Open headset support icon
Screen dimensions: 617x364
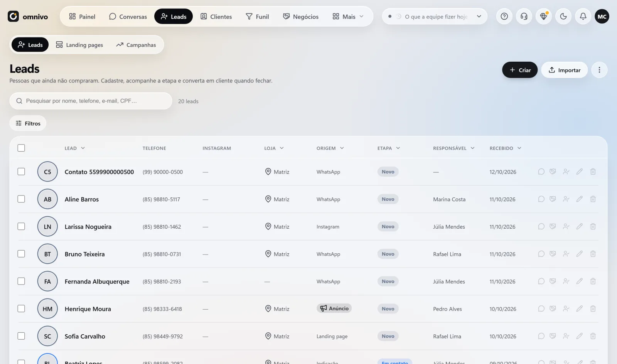tap(524, 16)
